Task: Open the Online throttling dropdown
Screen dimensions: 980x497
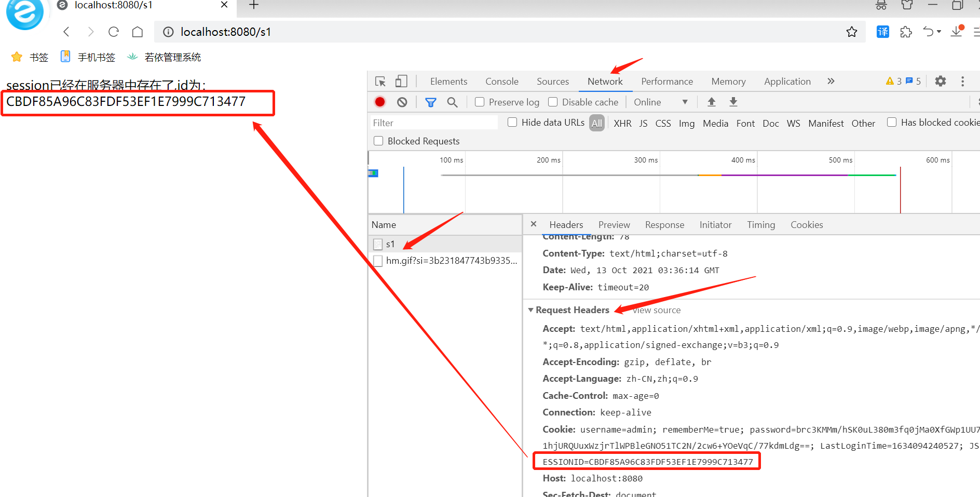Action: [x=661, y=102]
